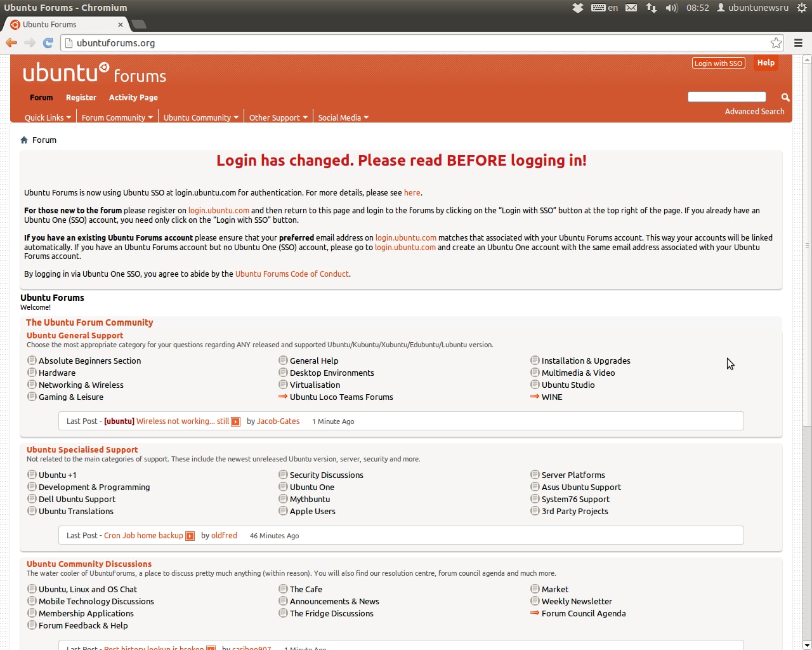Viewport: 812px width, 650px height.
Task: Click the forum icon beside Ubuntu +1
Action: click(32, 474)
